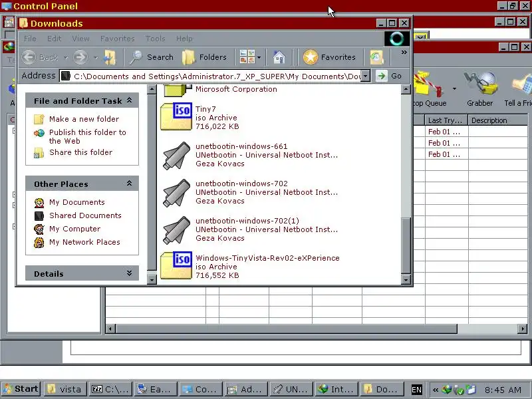Switch to the 7z C:\ taskbar item
Image resolution: width=532 pixels, height=399 pixels.
pos(110,389)
